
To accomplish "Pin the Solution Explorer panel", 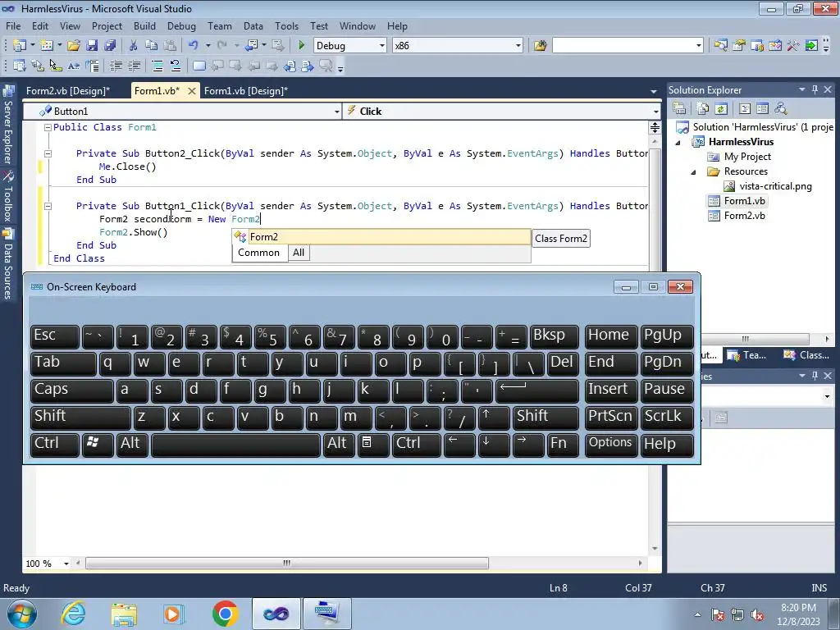I will click(x=815, y=90).
